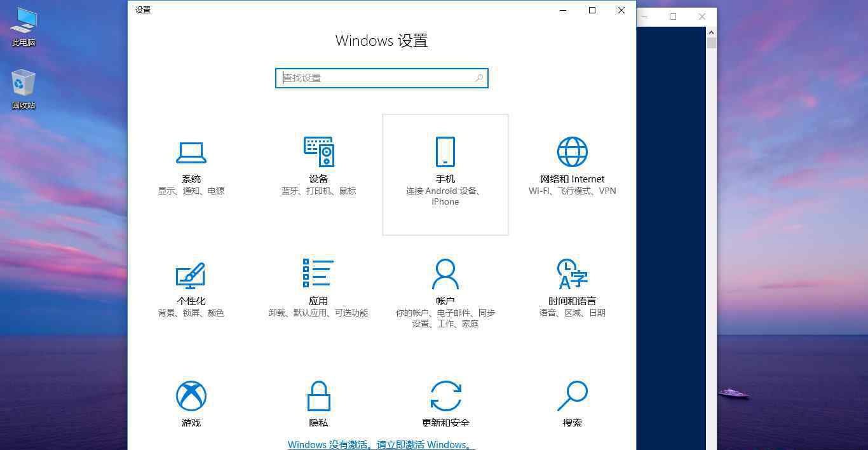Open the 搜索 magnifier category icon
Viewport: 868px width, 450px height.
click(572, 396)
